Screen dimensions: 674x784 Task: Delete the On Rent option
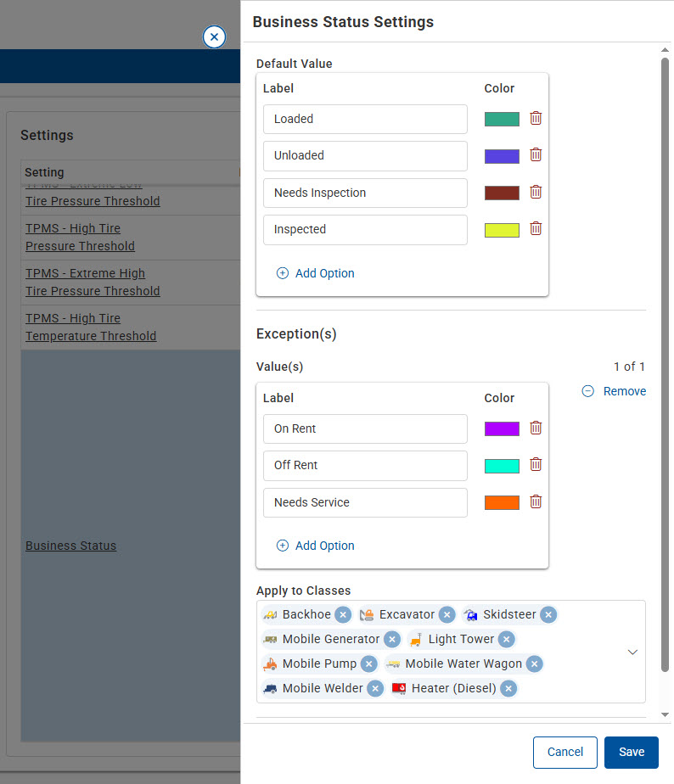tap(536, 428)
